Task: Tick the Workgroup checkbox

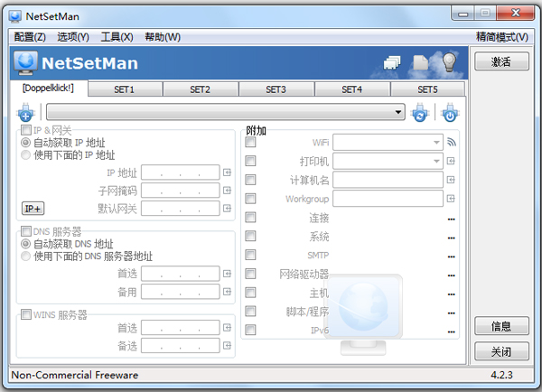Action: [x=250, y=199]
